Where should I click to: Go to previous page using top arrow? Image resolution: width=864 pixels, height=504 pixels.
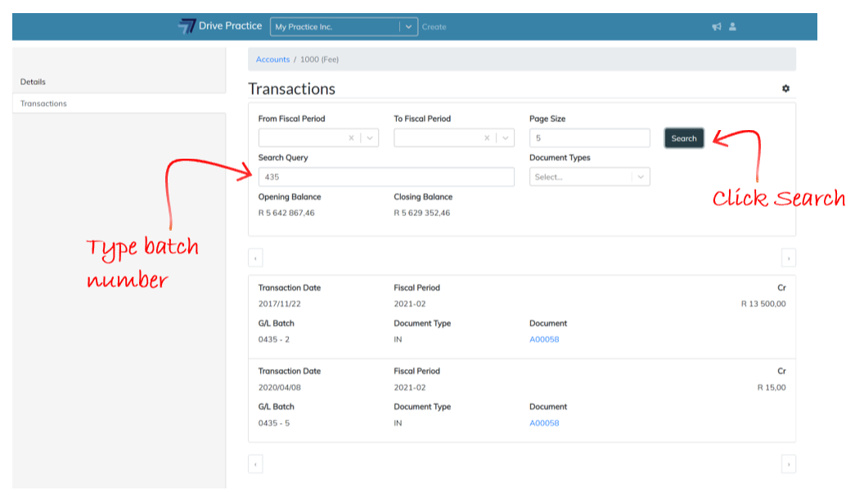(255, 259)
